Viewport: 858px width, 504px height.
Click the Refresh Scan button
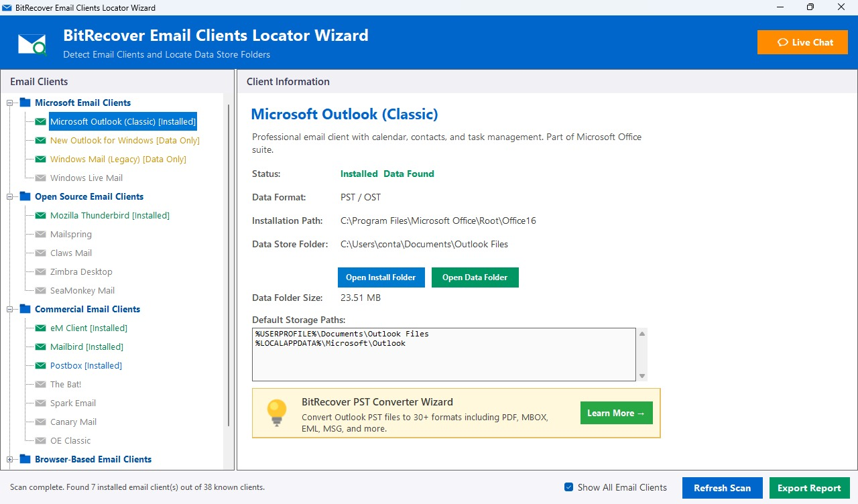point(722,488)
